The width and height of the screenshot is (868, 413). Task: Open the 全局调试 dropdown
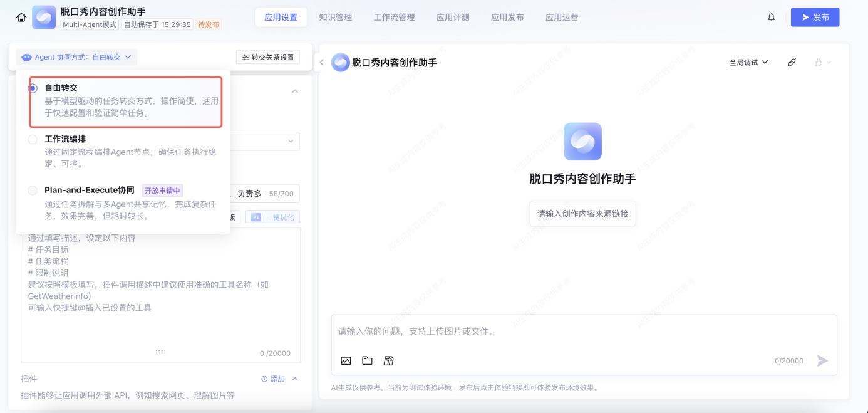pos(748,62)
